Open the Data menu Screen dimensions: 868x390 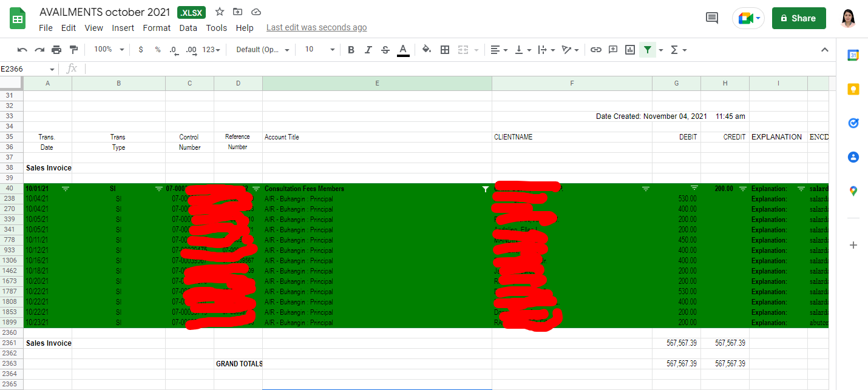[x=188, y=28]
